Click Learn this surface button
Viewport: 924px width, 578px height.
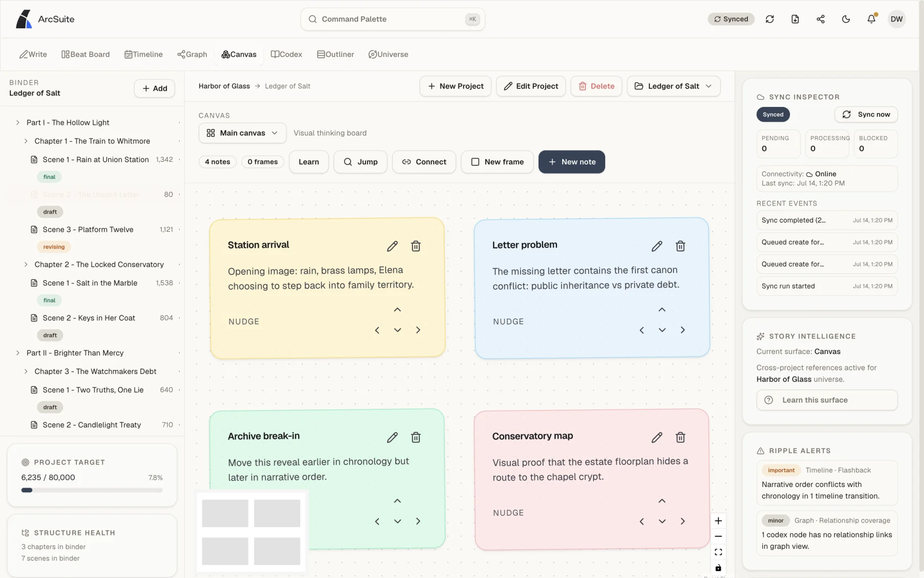(x=827, y=400)
